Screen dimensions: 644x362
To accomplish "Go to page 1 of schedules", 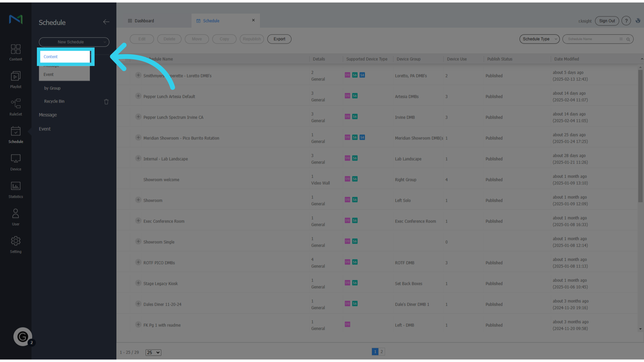I will (375, 352).
